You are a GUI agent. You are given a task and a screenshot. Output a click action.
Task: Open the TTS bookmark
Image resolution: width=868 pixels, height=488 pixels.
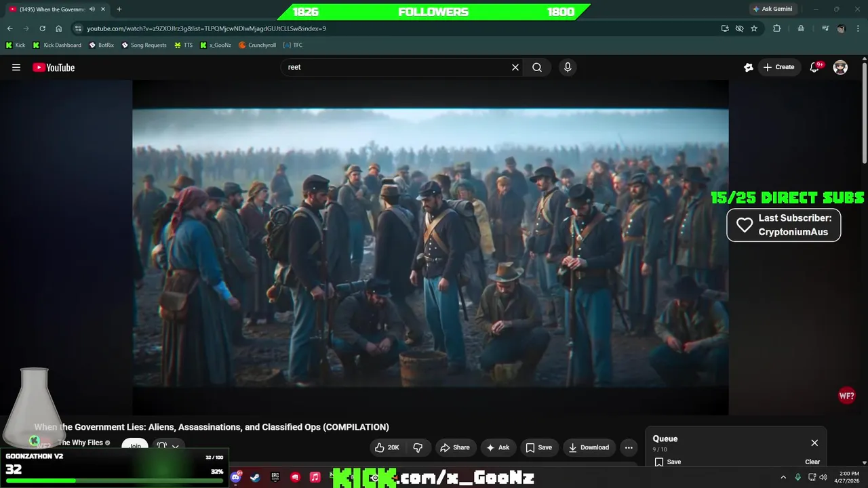click(183, 45)
